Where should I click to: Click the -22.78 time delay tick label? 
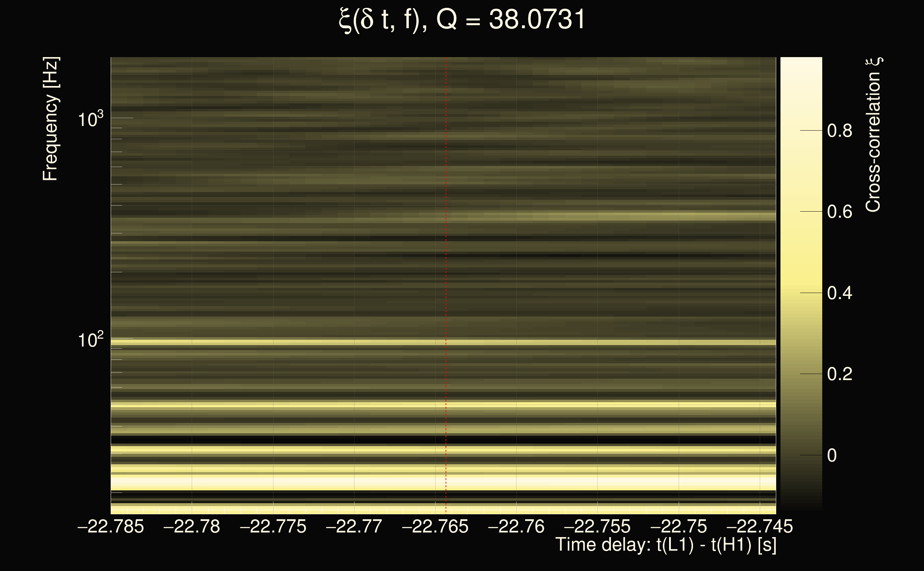point(191,526)
